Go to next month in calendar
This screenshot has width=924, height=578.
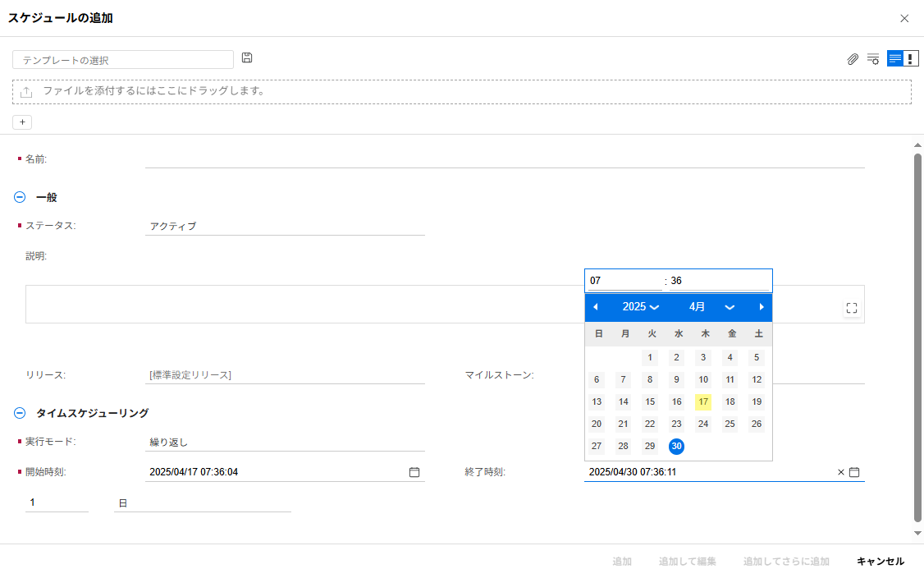click(762, 307)
